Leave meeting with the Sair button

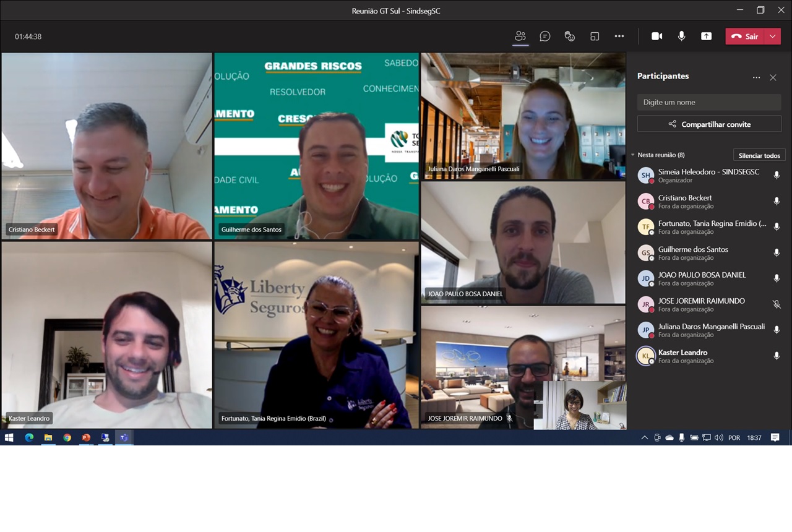coord(745,36)
